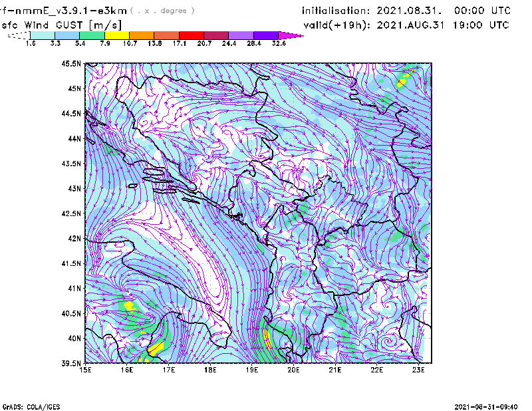532x411 pixels.
Task: Click the legend value 24.4
Action: click(229, 43)
